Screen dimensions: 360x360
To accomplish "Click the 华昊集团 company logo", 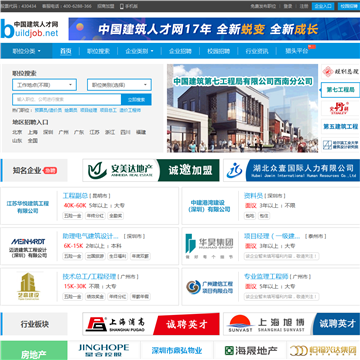I will [209, 247].
